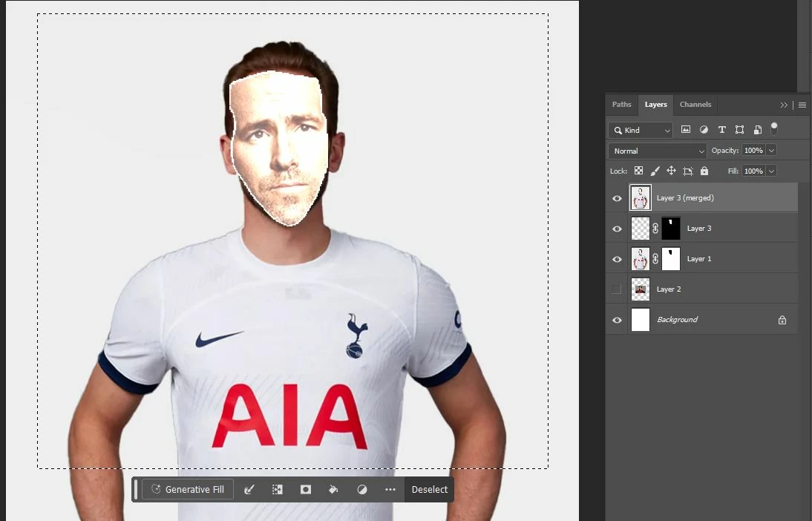
Task: Open more options in the contextual task bar
Action: [390, 489]
